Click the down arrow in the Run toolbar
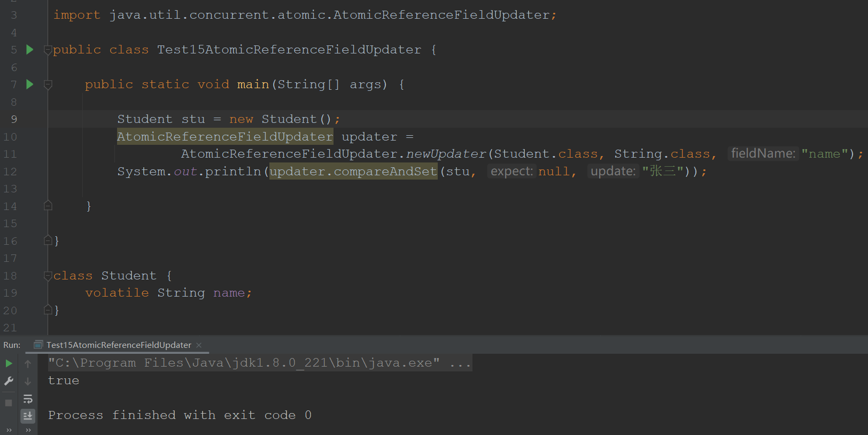The height and width of the screenshot is (435, 868). [x=28, y=381]
